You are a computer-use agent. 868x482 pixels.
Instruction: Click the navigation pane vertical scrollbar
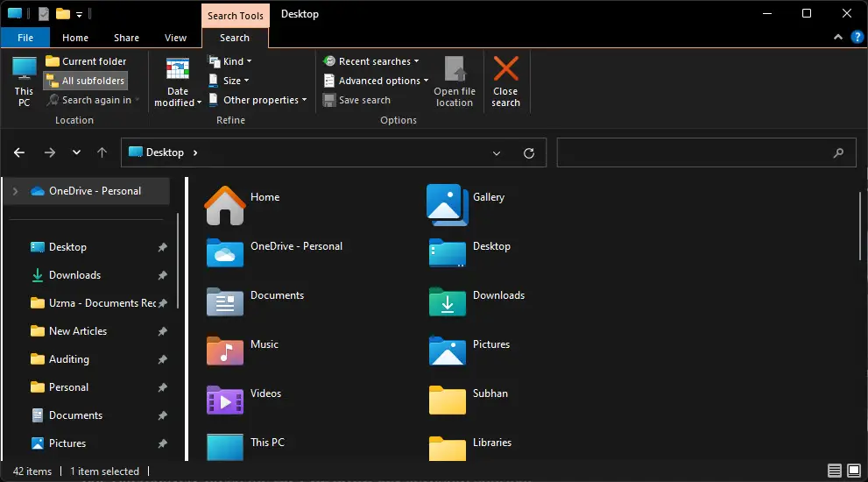point(178,260)
